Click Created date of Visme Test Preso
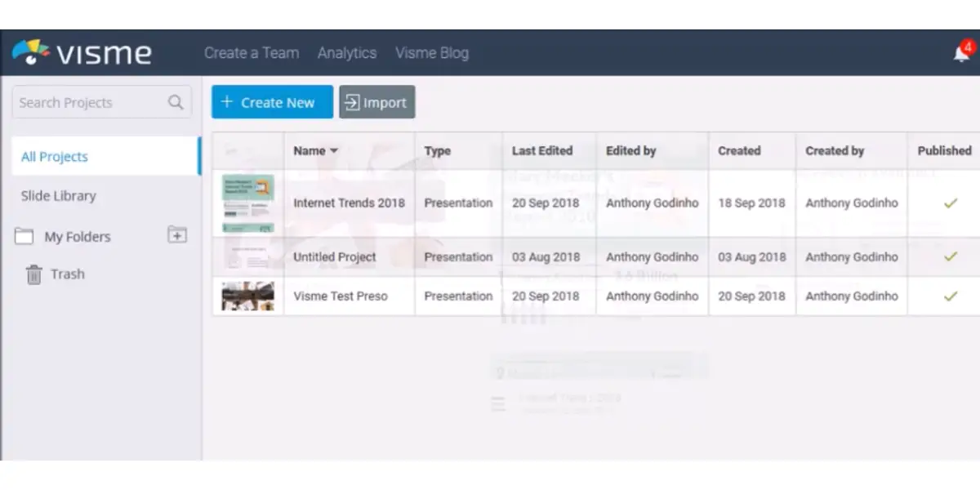 pos(751,296)
